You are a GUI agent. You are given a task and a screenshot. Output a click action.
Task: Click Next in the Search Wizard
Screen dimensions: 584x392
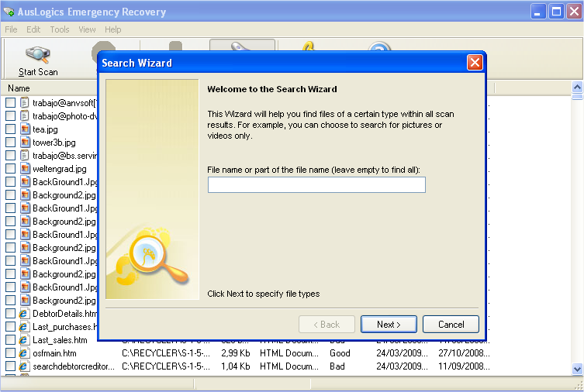click(389, 325)
